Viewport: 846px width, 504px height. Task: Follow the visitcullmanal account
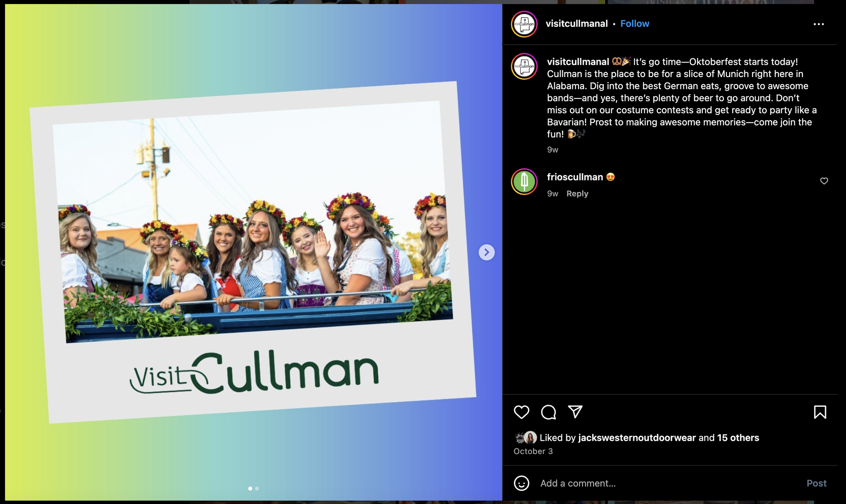(634, 23)
